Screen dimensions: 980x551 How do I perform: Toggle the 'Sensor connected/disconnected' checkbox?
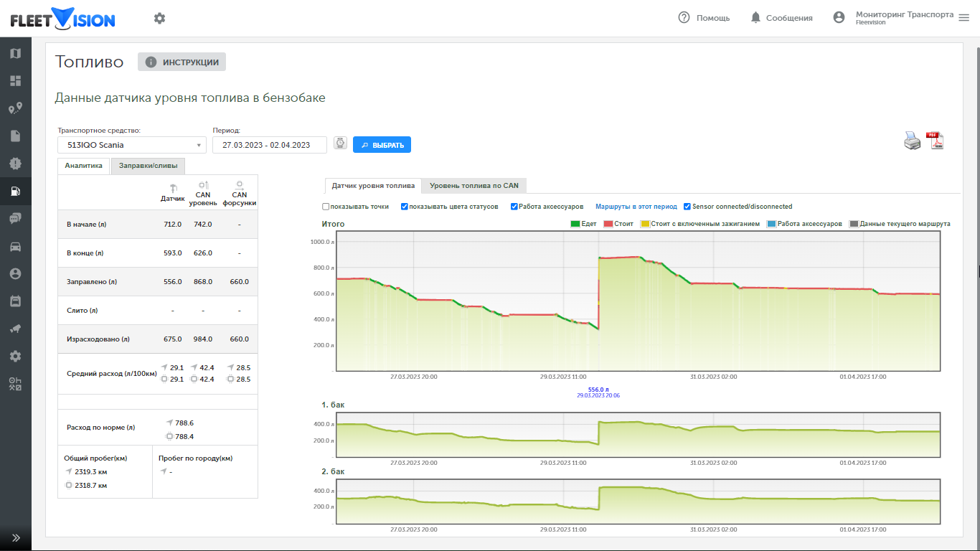(x=687, y=207)
